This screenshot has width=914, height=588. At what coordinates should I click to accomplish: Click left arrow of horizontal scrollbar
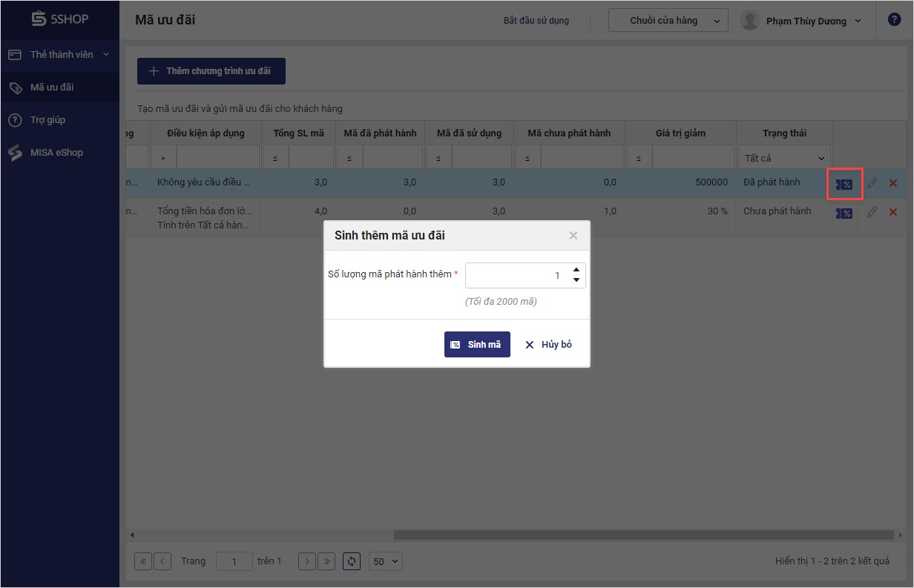pyautogui.click(x=132, y=535)
